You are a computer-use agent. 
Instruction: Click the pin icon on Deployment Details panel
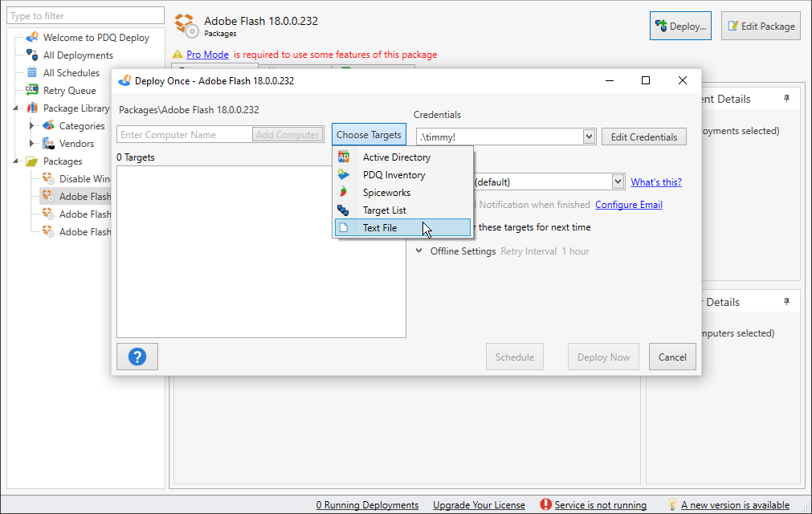click(786, 98)
